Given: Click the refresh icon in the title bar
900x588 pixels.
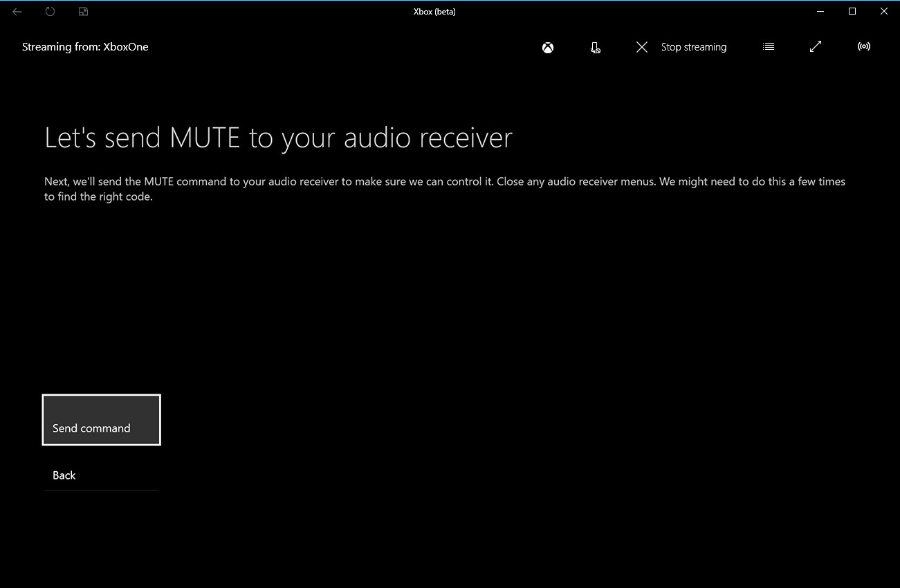Looking at the screenshot, I should coord(49,11).
